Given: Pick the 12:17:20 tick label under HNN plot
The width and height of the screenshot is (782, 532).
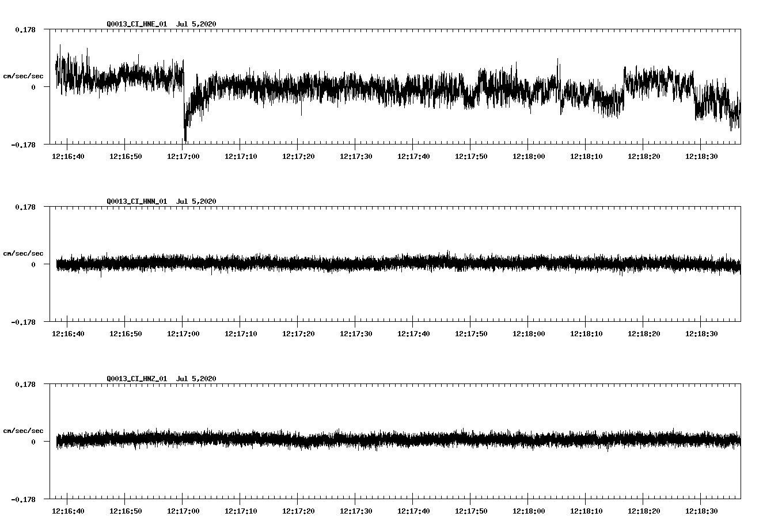Looking at the screenshot, I should click(298, 334).
